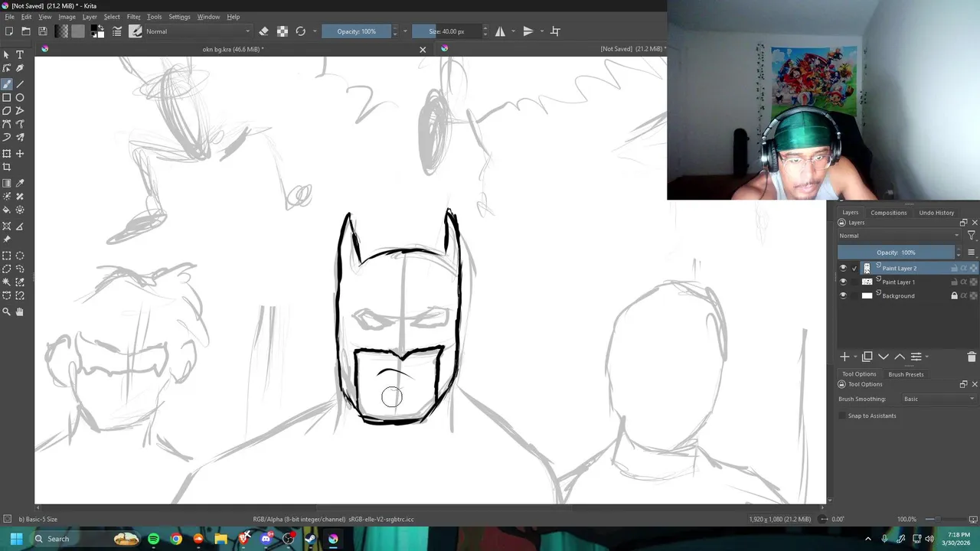The width and height of the screenshot is (980, 551).
Task: Toggle horizontal mirror tool
Action: (500, 31)
